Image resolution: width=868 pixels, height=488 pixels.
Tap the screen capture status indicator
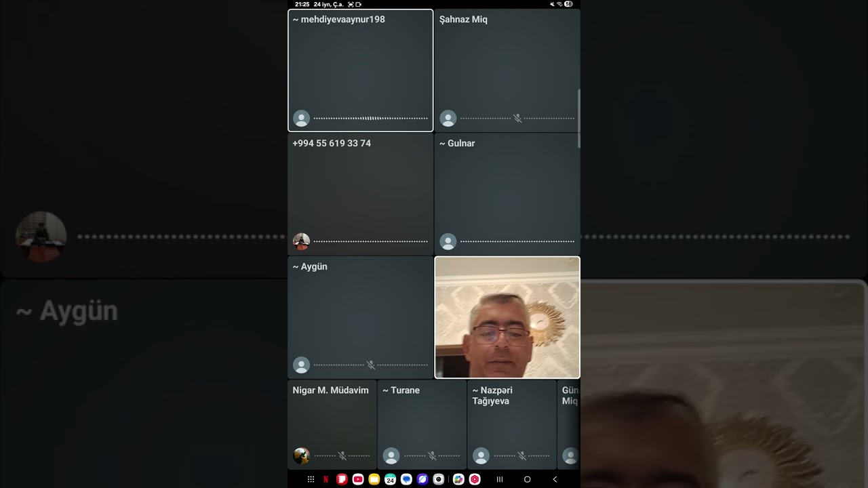[351, 4]
